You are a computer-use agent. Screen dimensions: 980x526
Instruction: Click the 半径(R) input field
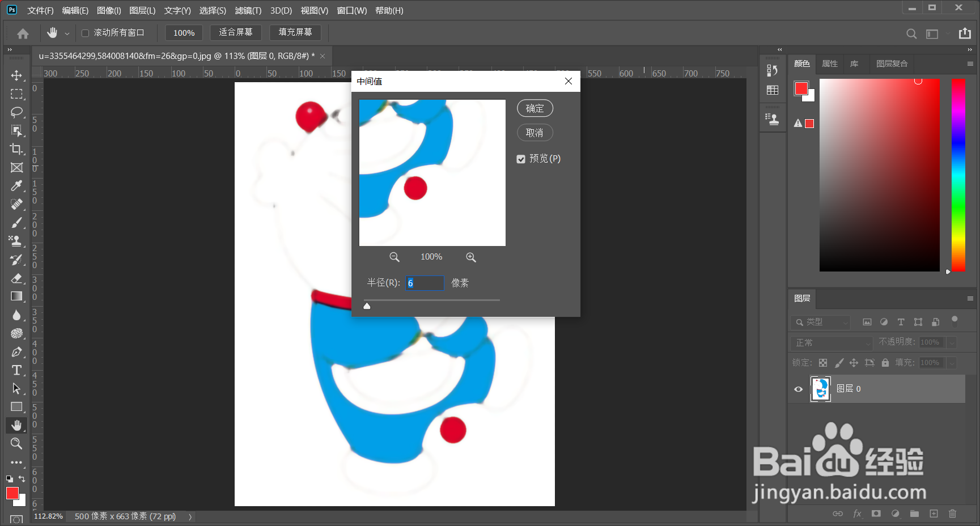(x=425, y=283)
